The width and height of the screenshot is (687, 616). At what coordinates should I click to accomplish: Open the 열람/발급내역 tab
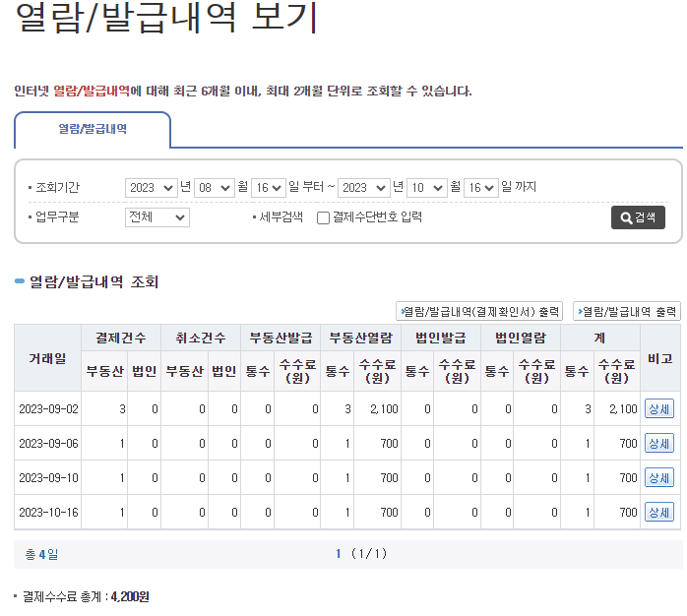click(93, 129)
